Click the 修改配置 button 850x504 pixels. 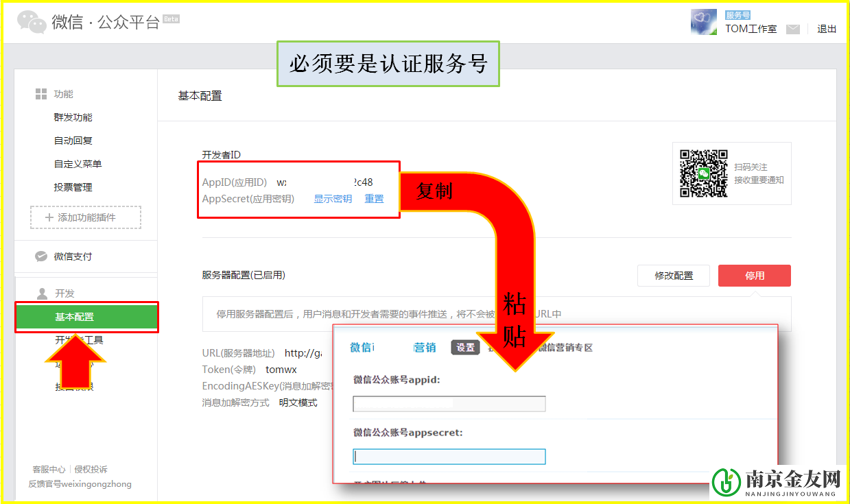click(673, 275)
